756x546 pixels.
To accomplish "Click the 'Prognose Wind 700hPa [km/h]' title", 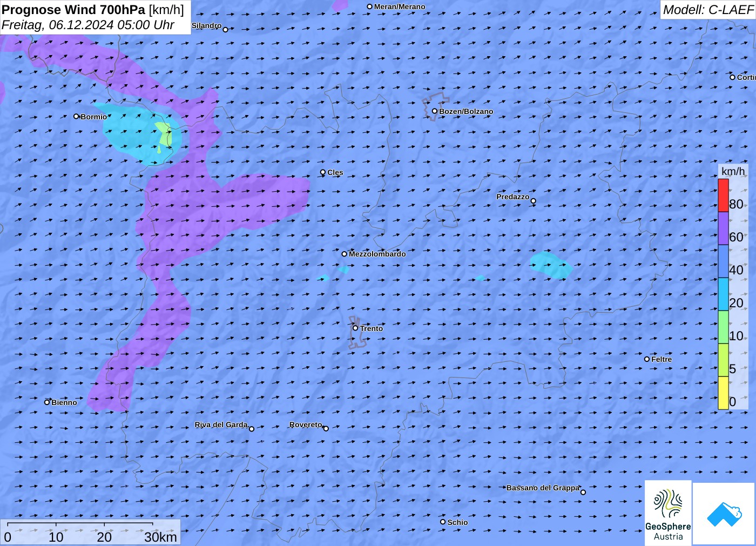I will [x=93, y=10].
